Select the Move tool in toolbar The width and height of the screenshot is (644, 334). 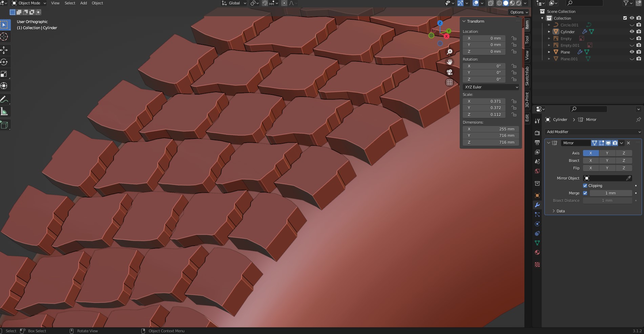tap(4, 50)
